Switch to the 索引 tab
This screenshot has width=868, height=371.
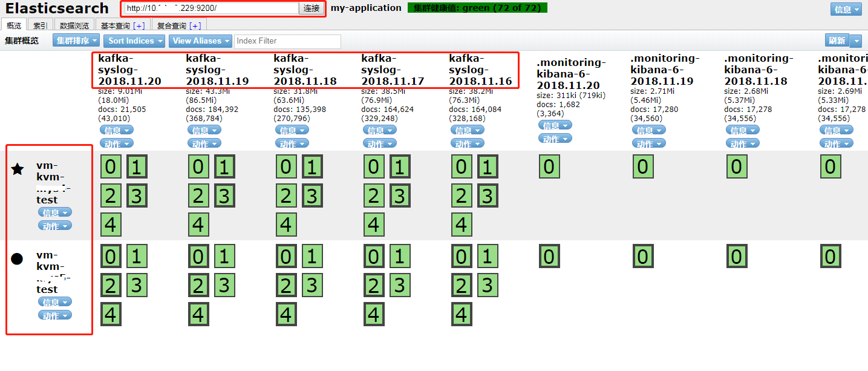click(41, 25)
